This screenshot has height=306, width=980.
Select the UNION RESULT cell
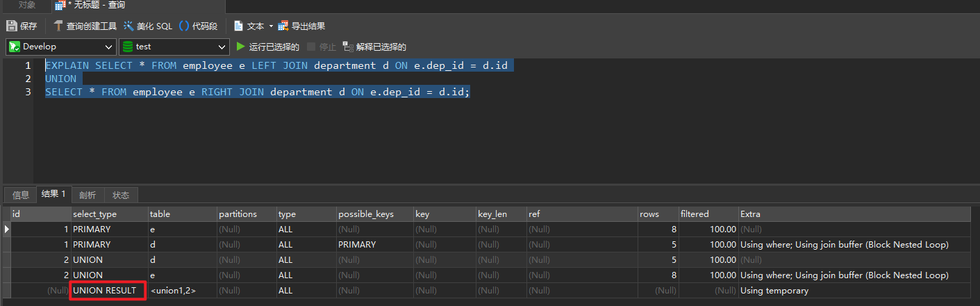(x=105, y=291)
